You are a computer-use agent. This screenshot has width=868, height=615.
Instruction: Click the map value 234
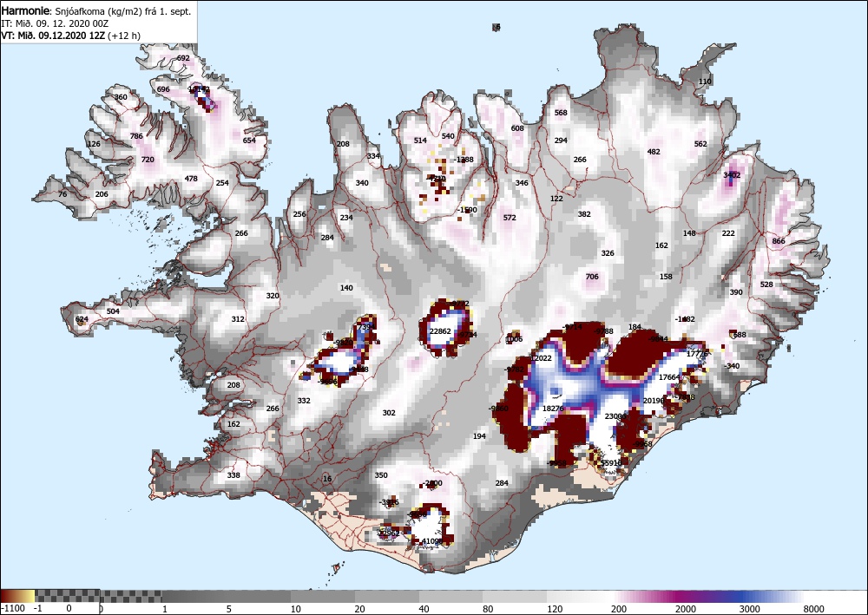(346, 218)
